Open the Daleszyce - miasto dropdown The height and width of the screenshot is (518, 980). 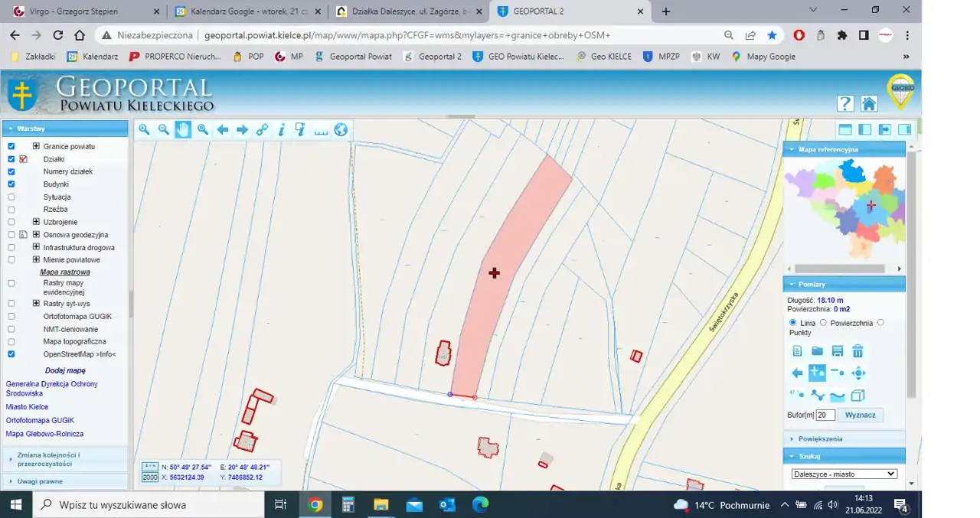(844, 474)
